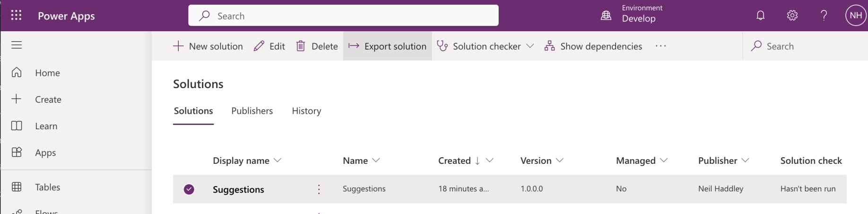
Task: Open Tables in the left navigation
Action: tap(47, 187)
